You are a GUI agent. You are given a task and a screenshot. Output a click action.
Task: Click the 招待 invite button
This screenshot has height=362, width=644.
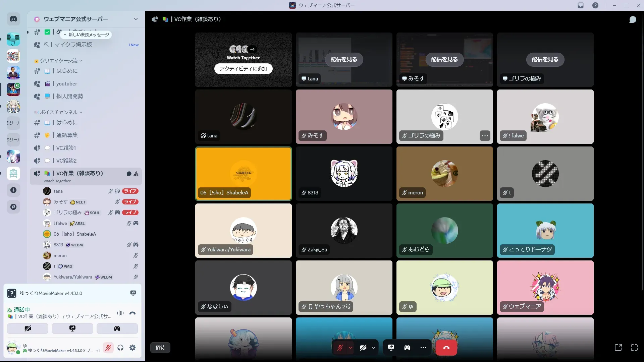(x=160, y=348)
